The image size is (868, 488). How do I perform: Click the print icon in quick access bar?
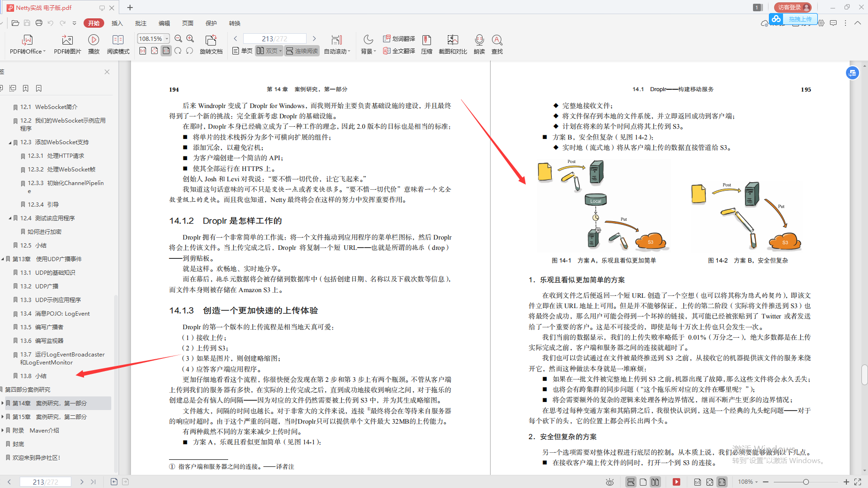click(x=39, y=23)
